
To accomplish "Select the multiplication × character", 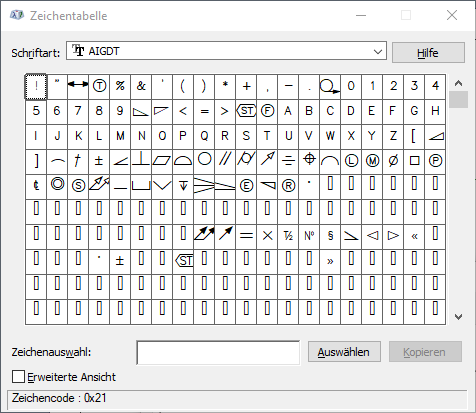I will tap(267, 236).
